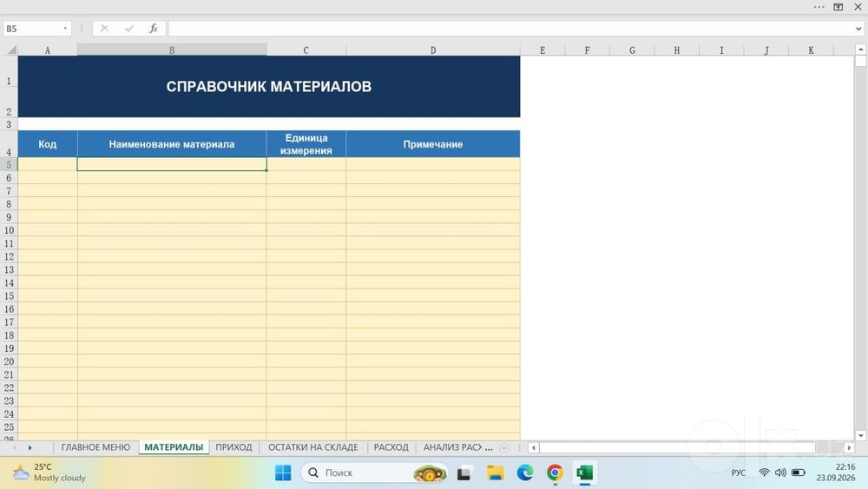
Task: Click the СПРАВОЧНИК МАТЕРИАЛОВ title
Action: point(269,86)
